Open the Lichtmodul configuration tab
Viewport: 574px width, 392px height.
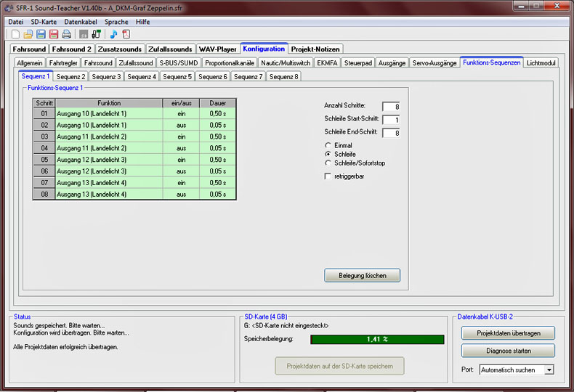click(x=541, y=63)
